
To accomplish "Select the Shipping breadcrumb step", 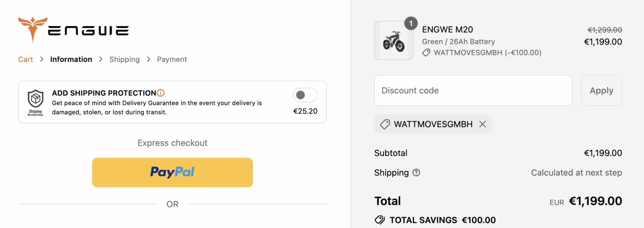I will tap(125, 59).
